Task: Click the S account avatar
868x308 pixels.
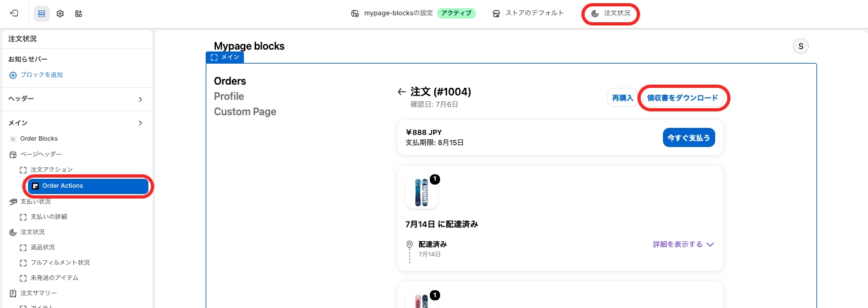Action: [800, 46]
